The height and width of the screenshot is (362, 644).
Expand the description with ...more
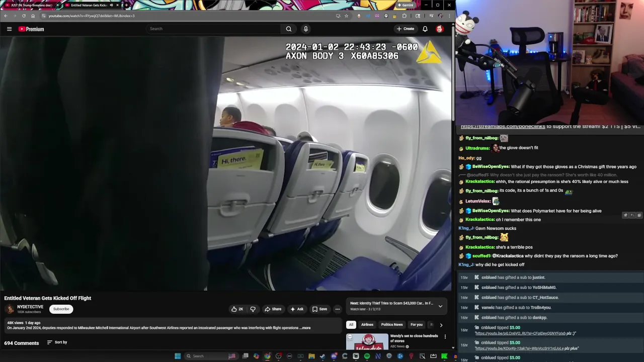[x=305, y=328]
